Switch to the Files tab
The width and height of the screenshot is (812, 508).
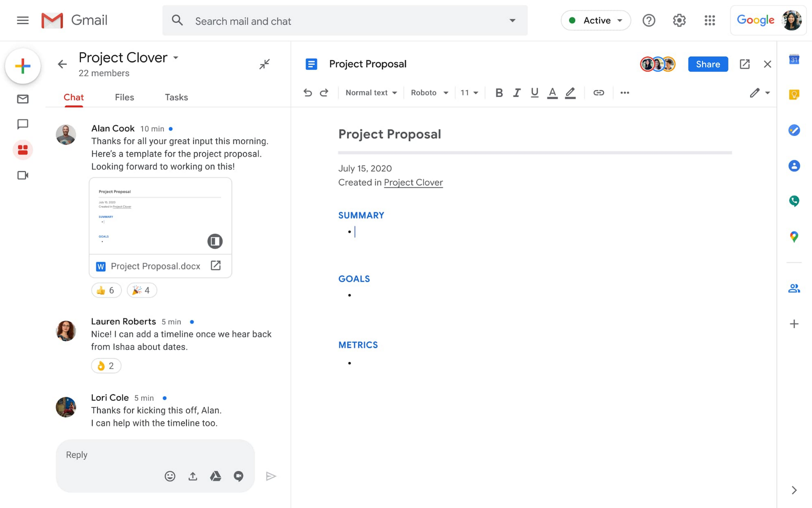(x=124, y=97)
